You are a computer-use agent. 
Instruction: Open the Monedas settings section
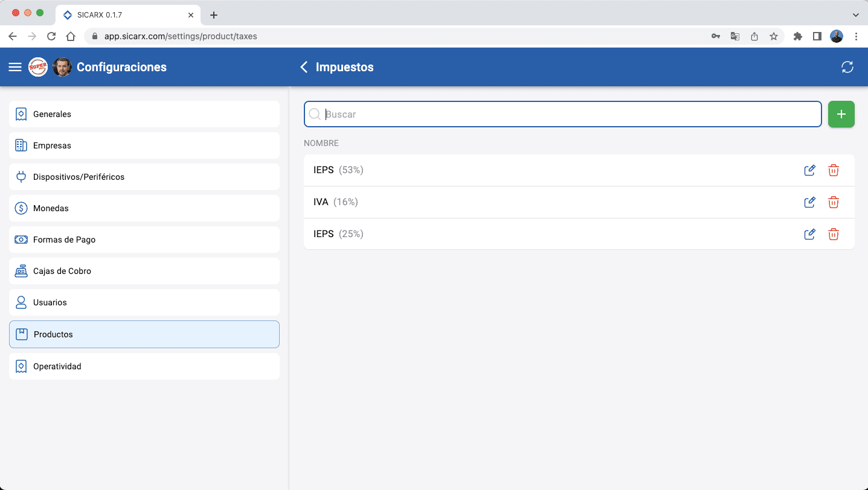(x=144, y=208)
